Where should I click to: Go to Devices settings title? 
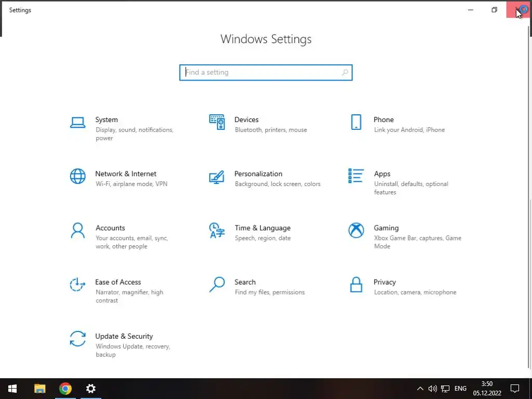coord(246,119)
